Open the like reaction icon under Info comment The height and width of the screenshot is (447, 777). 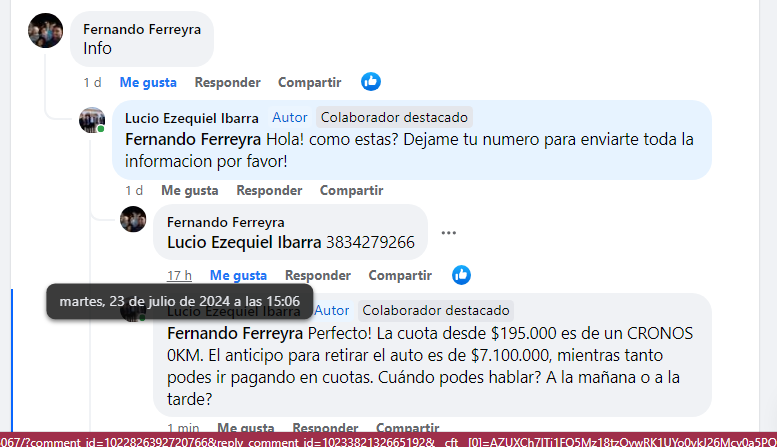[x=371, y=82]
